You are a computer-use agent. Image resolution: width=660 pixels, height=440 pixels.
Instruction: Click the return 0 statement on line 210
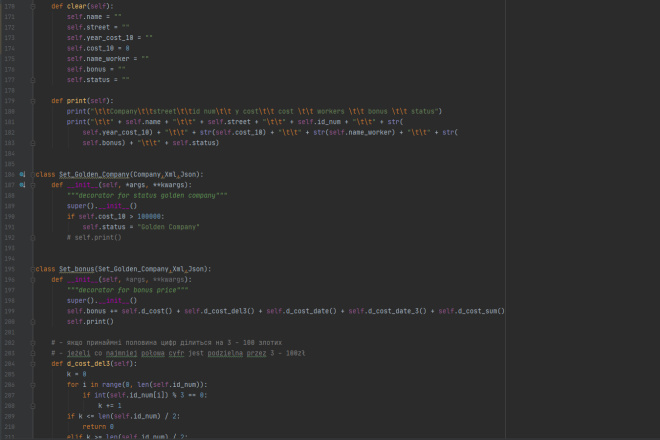tap(98, 427)
